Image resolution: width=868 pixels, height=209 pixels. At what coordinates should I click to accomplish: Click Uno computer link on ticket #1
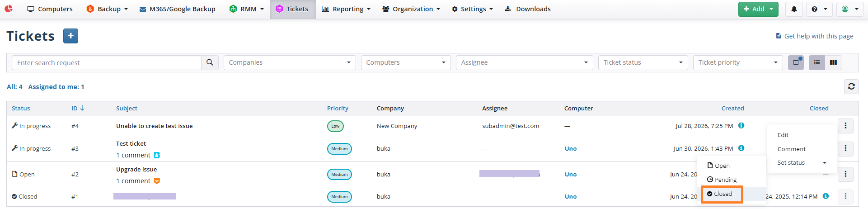tap(571, 197)
